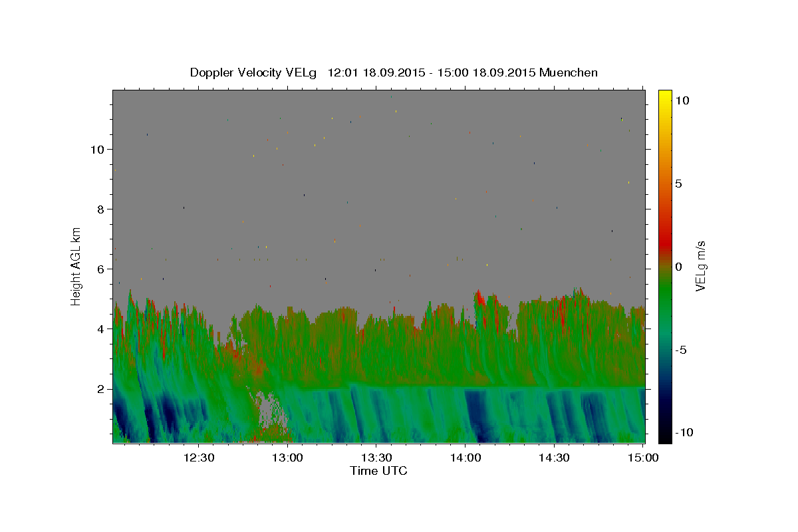The height and width of the screenshot is (532, 798).
Task: Click the colorbar value 0
Action: 679,267
